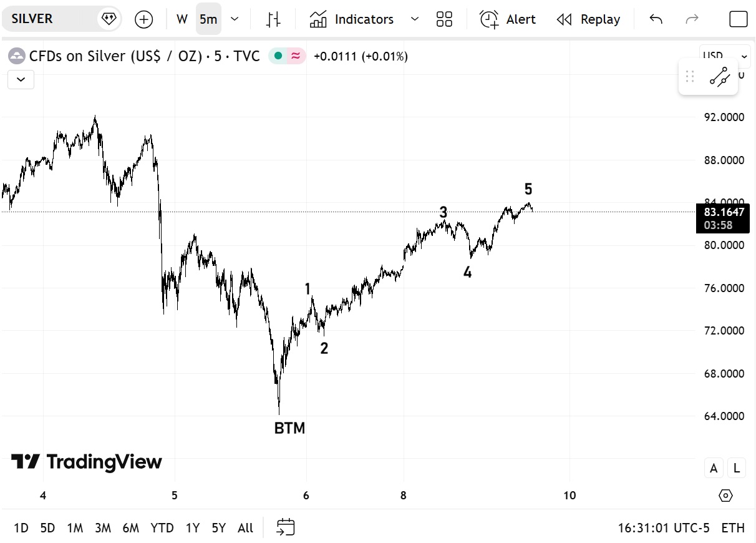756x543 pixels.
Task: Open the bar chart style selector
Action: coord(273,19)
